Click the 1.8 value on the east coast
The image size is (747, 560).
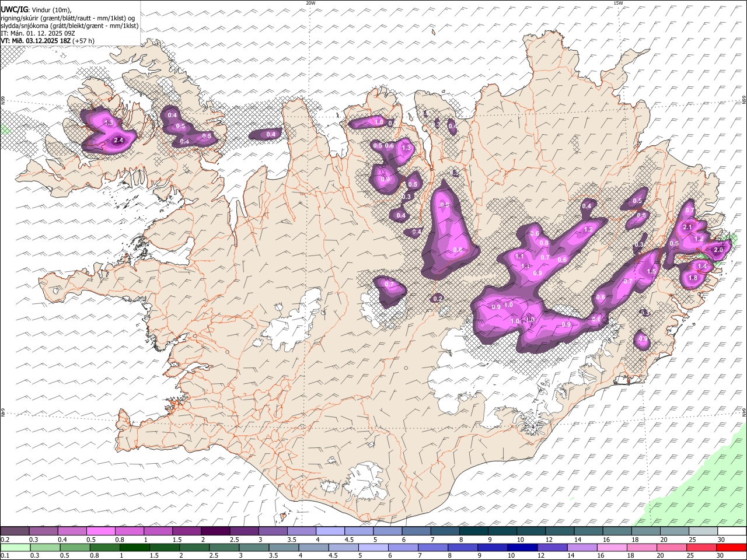pos(693,278)
